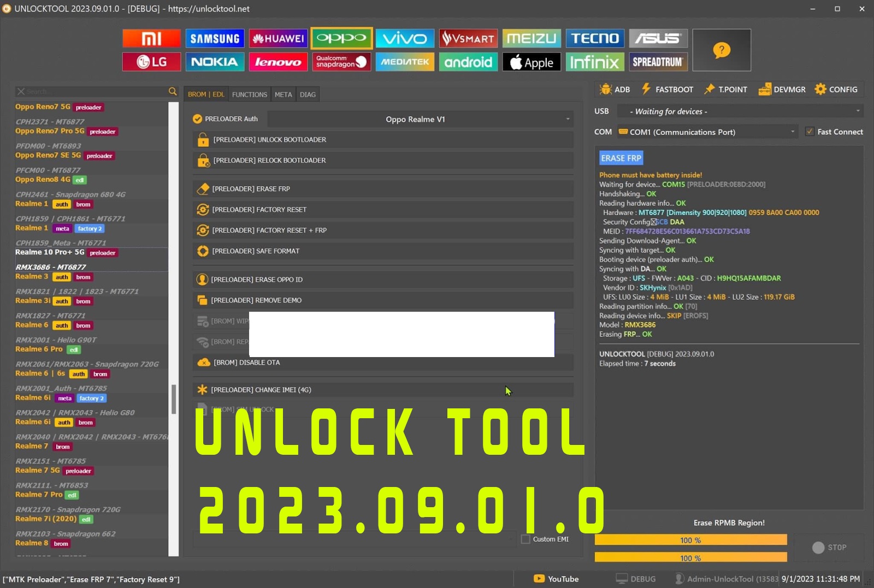Click PRELOADER UNLOCK BOOTLOADER button
This screenshot has width=874, height=588.
[x=383, y=140]
